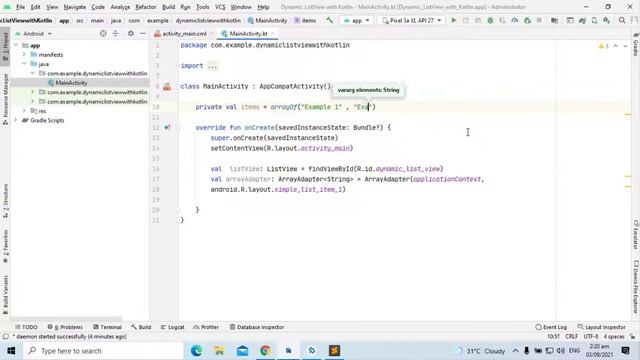This screenshot has width=640, height=360.
Task: Collapse the onCreate function fold marker
Action: point(178,127)
